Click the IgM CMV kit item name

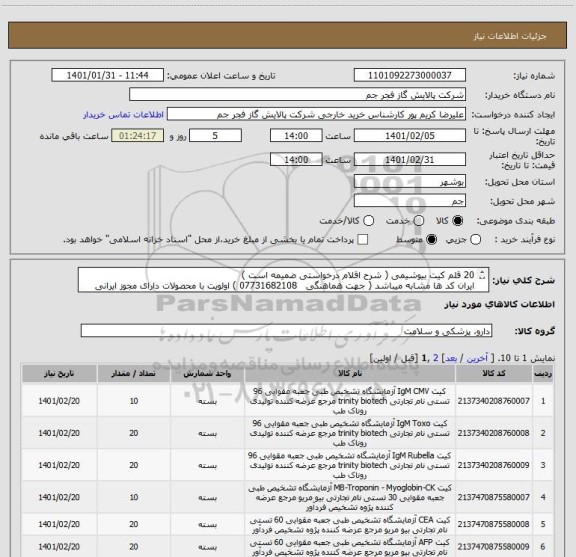tap(350, 401)
